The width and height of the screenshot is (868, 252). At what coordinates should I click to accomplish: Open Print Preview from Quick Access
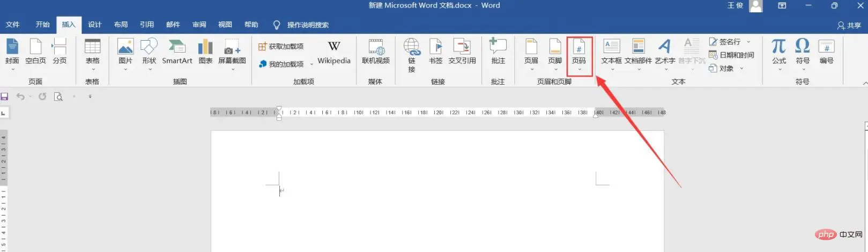58,97
